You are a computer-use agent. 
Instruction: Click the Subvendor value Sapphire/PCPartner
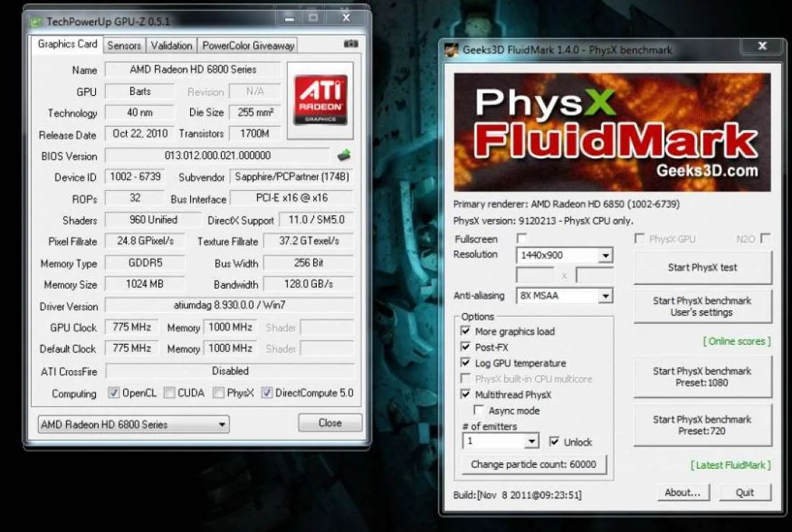292,177
